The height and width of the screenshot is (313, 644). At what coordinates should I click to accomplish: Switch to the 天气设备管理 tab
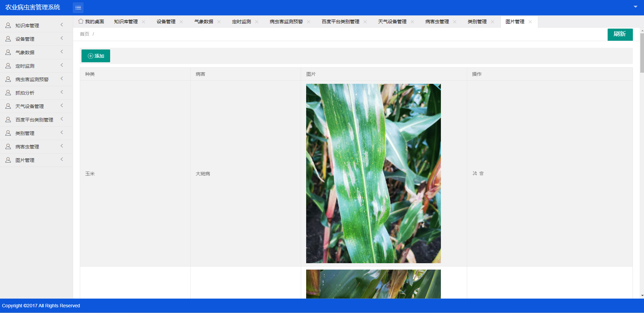(392, 22)
